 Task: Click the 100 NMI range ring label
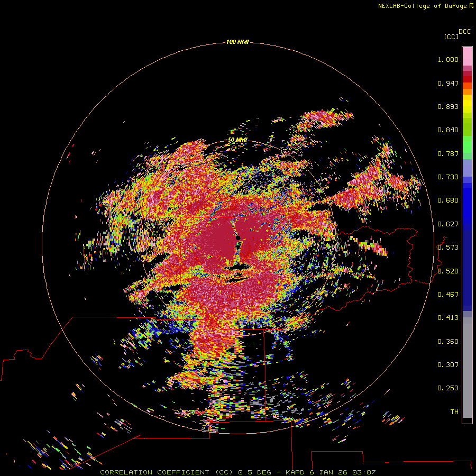(x=237, y=42)
